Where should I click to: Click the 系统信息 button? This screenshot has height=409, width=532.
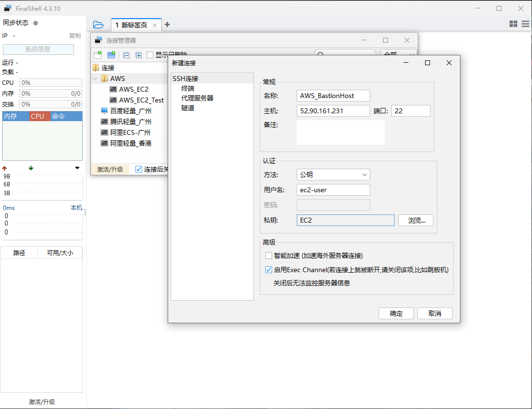click(x=38, y=50)
